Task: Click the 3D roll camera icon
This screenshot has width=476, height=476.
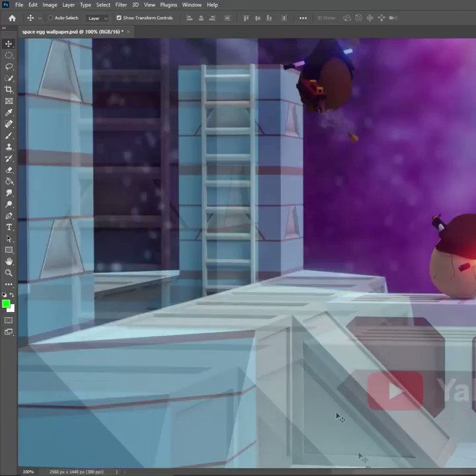Action: click(x=358, y=19)
